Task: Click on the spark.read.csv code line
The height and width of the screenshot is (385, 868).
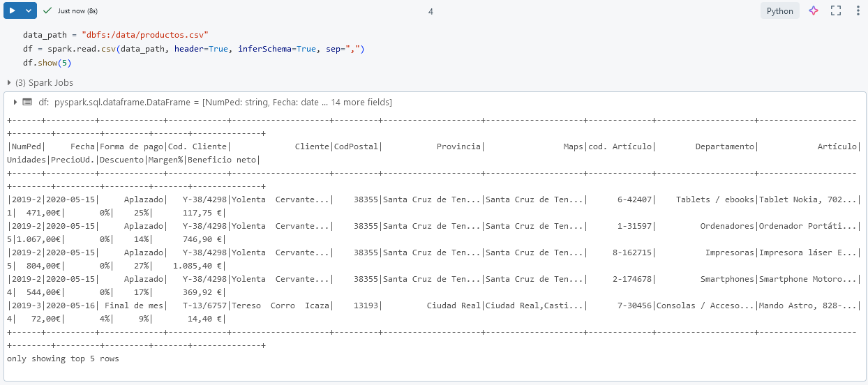Action: pyautogui.click(x=84, y=49)
